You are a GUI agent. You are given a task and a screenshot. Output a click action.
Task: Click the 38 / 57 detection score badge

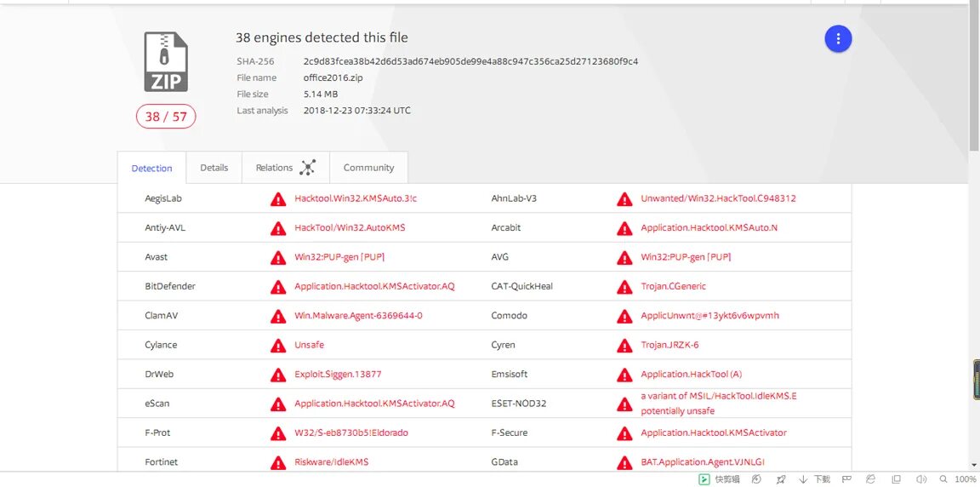[x=166, y=117]
